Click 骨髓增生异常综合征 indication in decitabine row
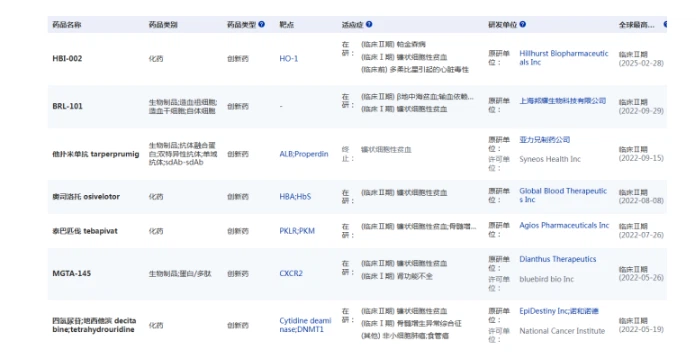The image size is (696, 362). pyautogui.click(x=429, y=323)
